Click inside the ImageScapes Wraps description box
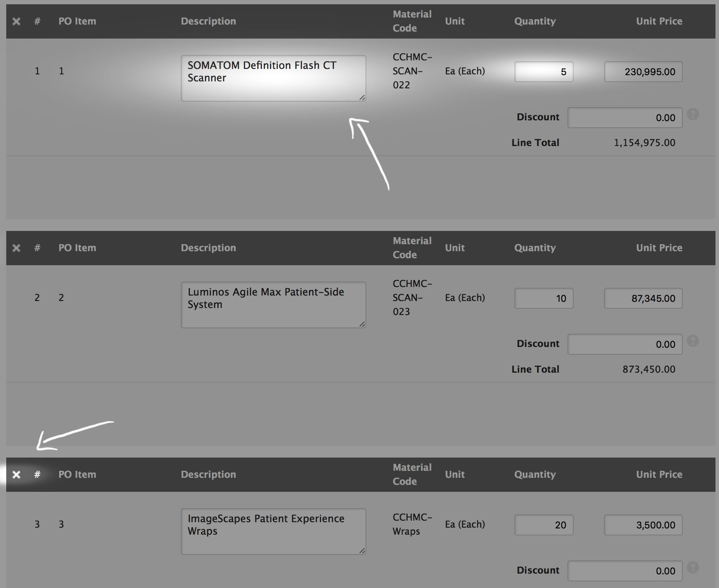This screenshot has height=588, width=719. (x=273, y=530)
